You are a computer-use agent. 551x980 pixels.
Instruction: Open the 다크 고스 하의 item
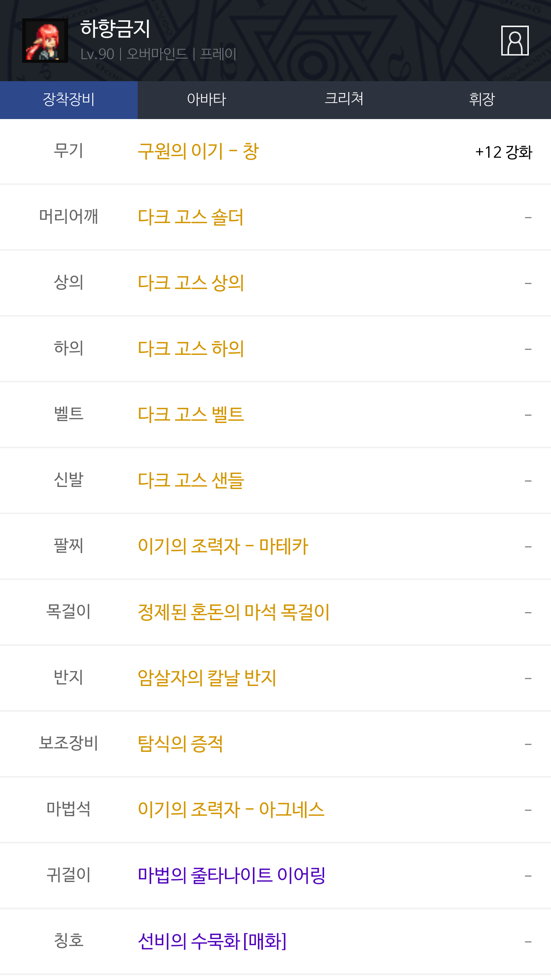[191, 349]
